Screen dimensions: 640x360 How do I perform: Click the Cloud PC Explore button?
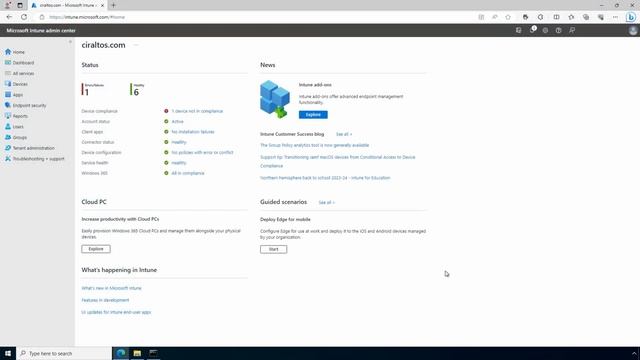[96, 249]
